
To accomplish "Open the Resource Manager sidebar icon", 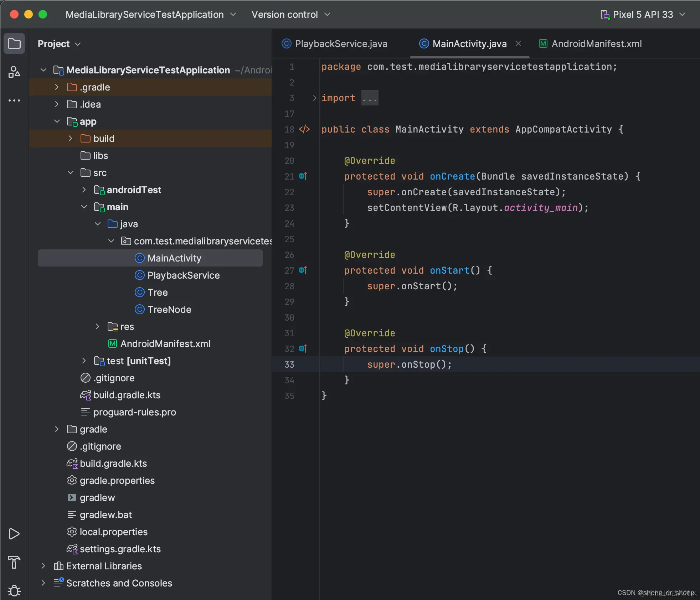I will click(x=14, y=72).
